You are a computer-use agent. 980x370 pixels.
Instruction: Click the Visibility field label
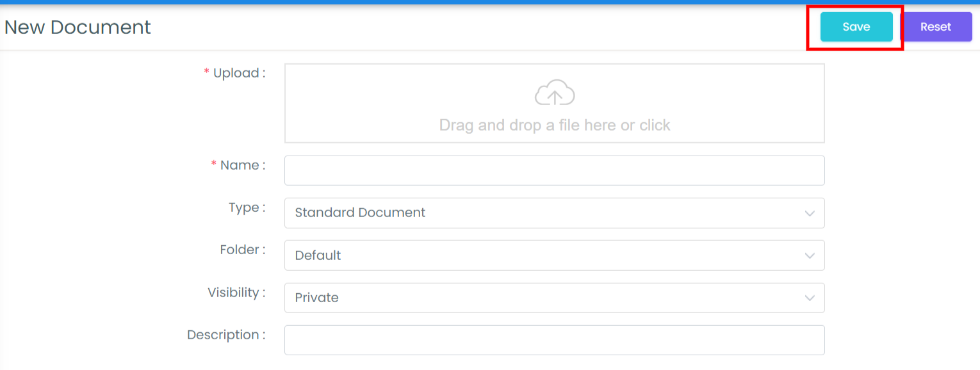coord(237,293)
